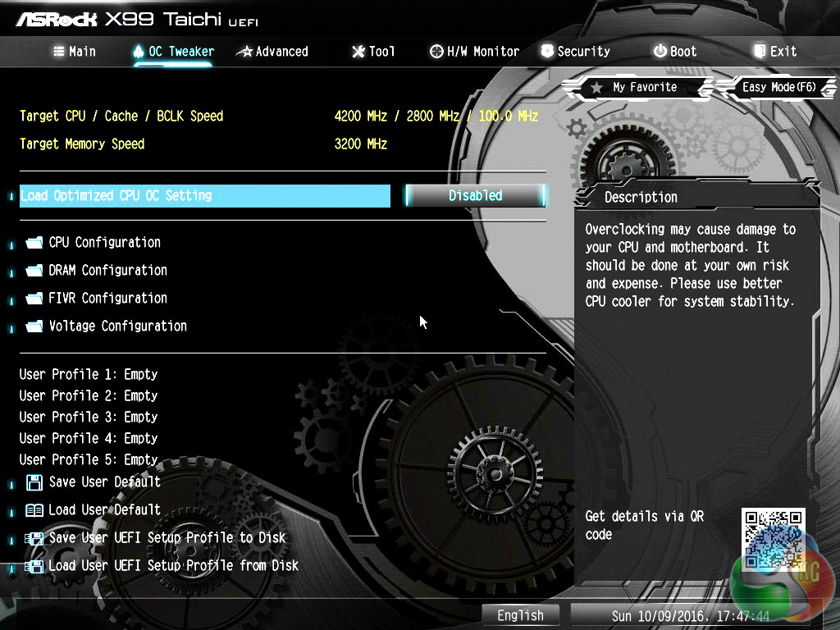Open My Favorite list
840x630 pixels.
point(637,87)
